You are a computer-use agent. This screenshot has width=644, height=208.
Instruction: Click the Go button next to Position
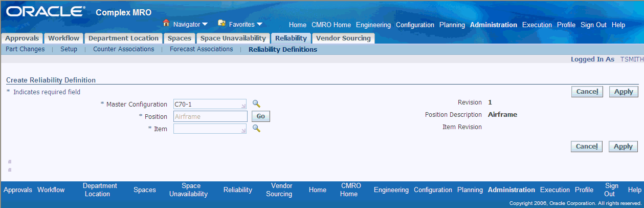point(260,116)
